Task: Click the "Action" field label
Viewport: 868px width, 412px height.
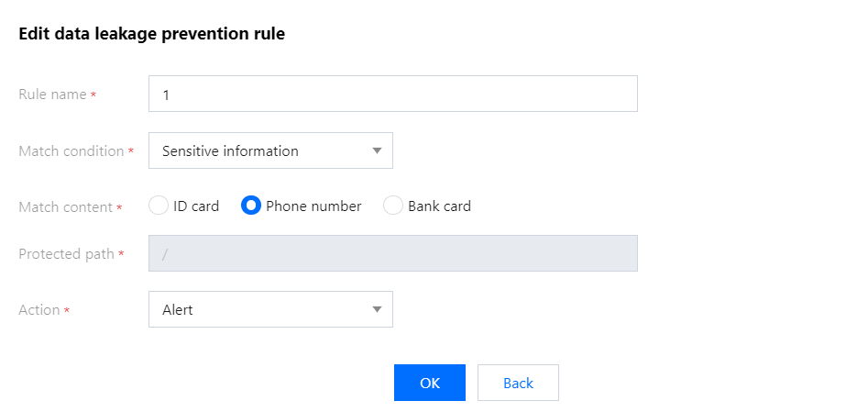Action: [39, 309]
